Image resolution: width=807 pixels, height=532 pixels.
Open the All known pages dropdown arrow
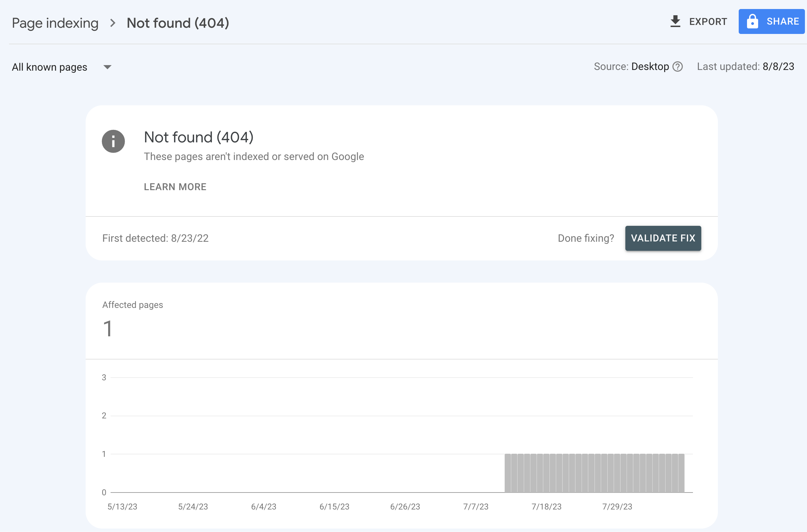point(107,67)
